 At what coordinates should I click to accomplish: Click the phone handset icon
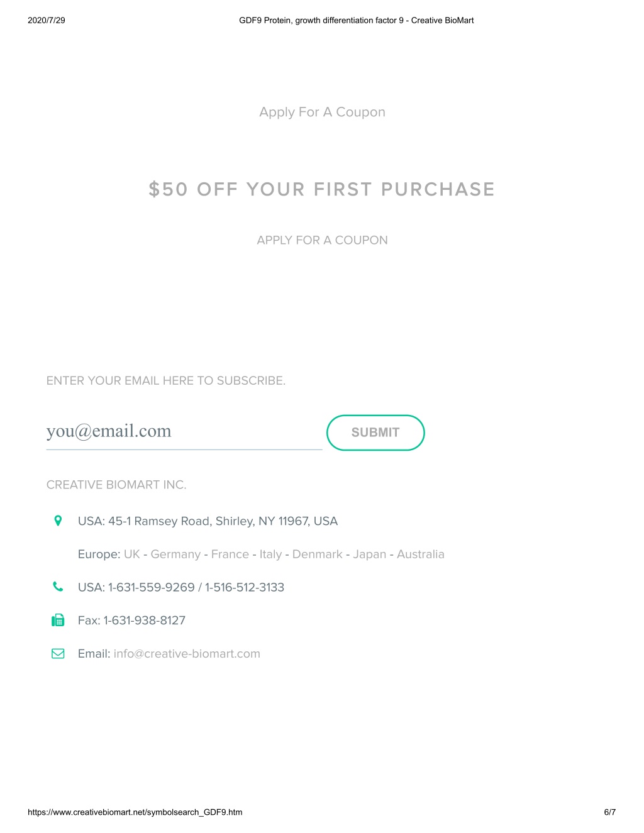pyautogui.click(x=58, y=587)
